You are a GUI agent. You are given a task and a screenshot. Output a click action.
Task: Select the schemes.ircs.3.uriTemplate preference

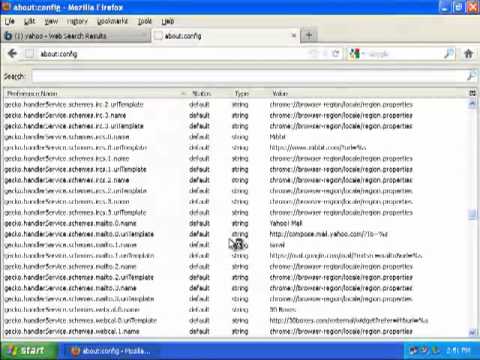(x=75, y=212)
